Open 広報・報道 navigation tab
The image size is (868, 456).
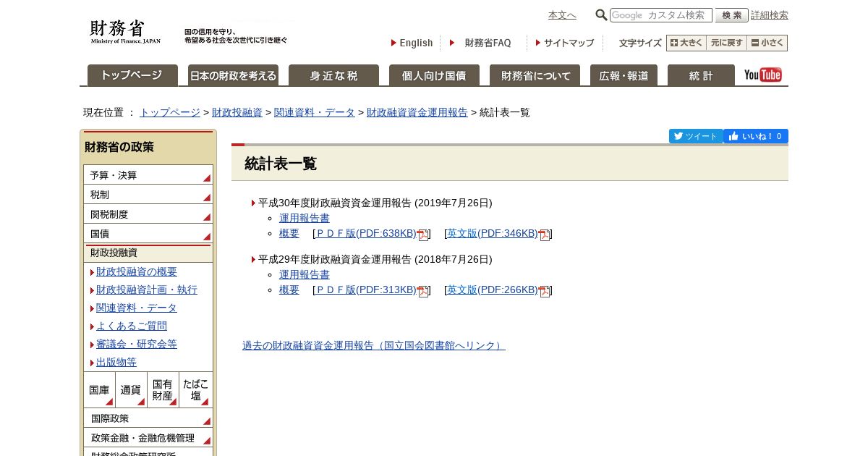624,75
